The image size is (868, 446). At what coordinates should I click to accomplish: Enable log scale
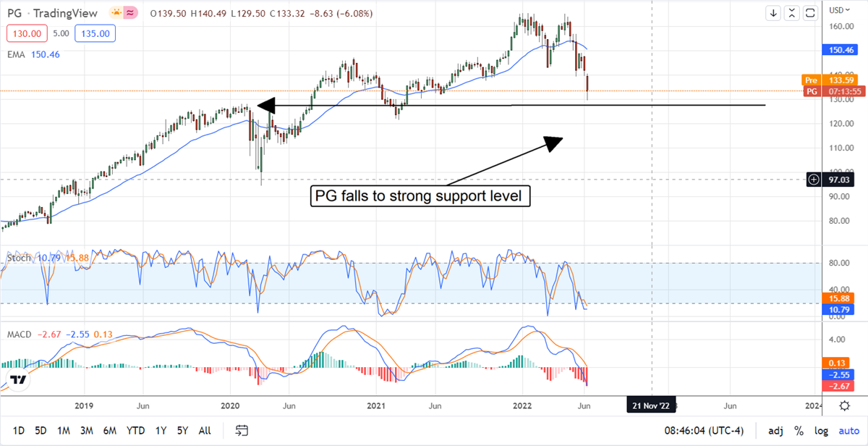(x=822, y=431)
